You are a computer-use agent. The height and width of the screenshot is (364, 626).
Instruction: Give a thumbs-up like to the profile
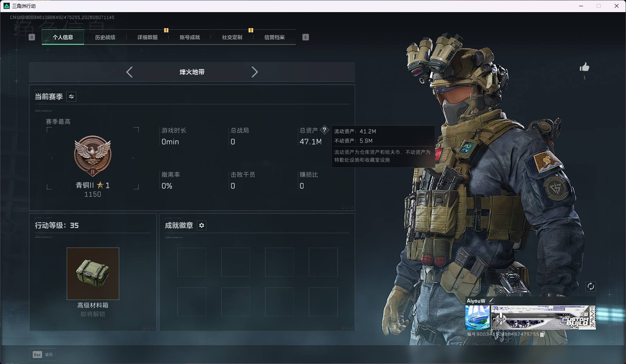pyautogui.click(x=585, y=67)
